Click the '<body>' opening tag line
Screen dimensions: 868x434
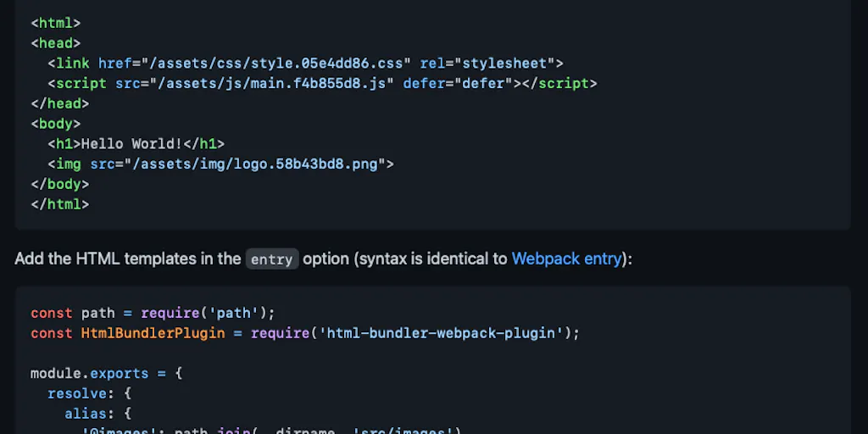coord(55,124)
